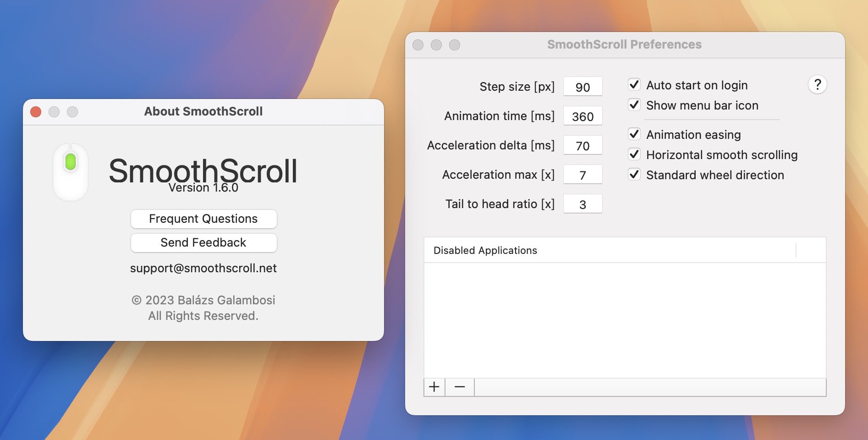
Task: Click the support@smoothscroll.net email address
Action: [203, 268]
